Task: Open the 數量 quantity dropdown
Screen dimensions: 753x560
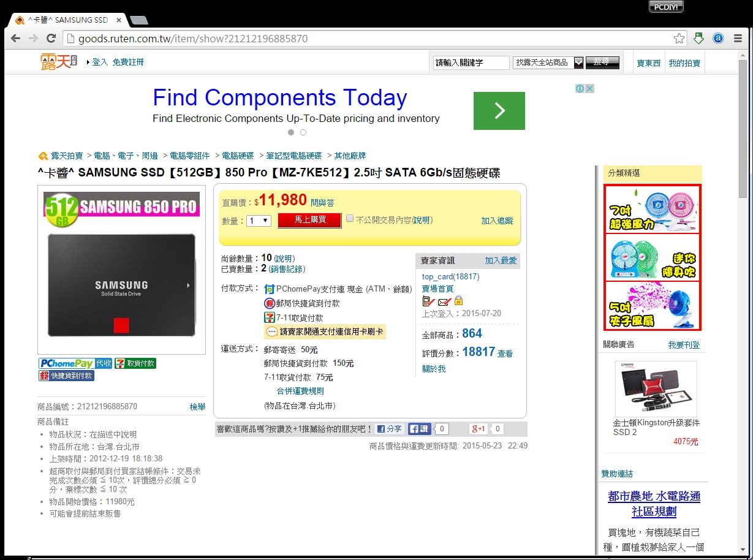Action: tap(259, 221)
